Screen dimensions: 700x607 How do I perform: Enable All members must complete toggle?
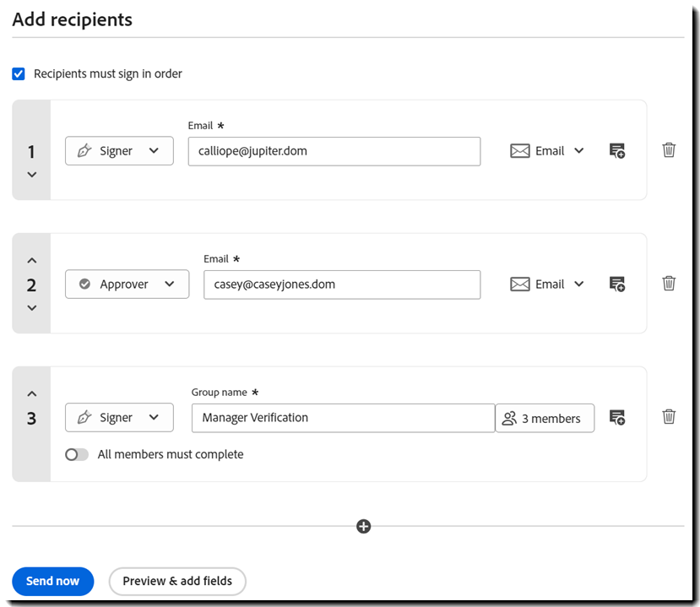(77, 454)
